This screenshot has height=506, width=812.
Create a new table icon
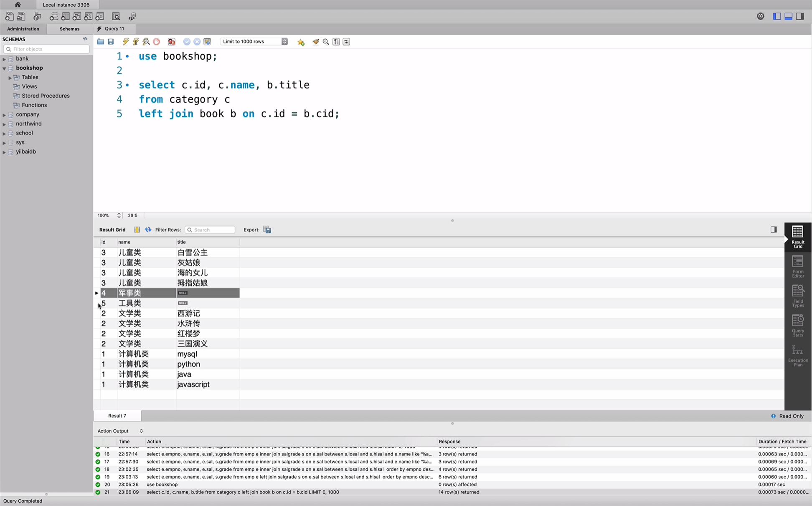point(65,16)
